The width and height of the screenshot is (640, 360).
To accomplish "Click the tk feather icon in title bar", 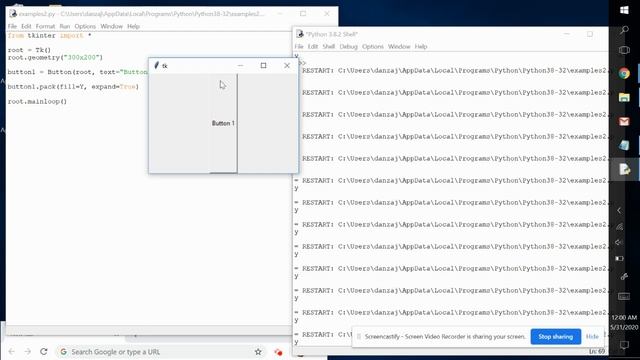I will [x=156, y=65].
